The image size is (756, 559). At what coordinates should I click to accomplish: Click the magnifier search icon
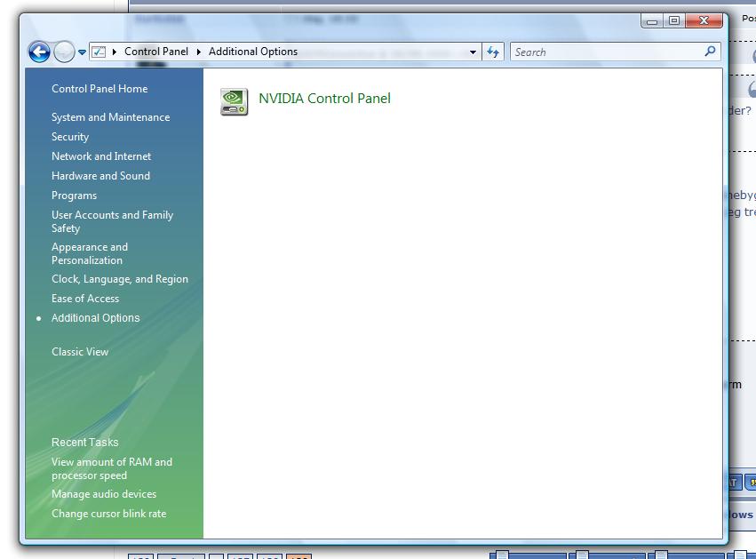[710, 52]
